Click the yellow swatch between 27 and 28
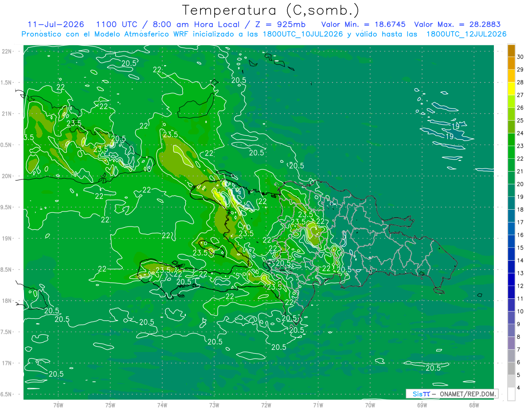 511,89
